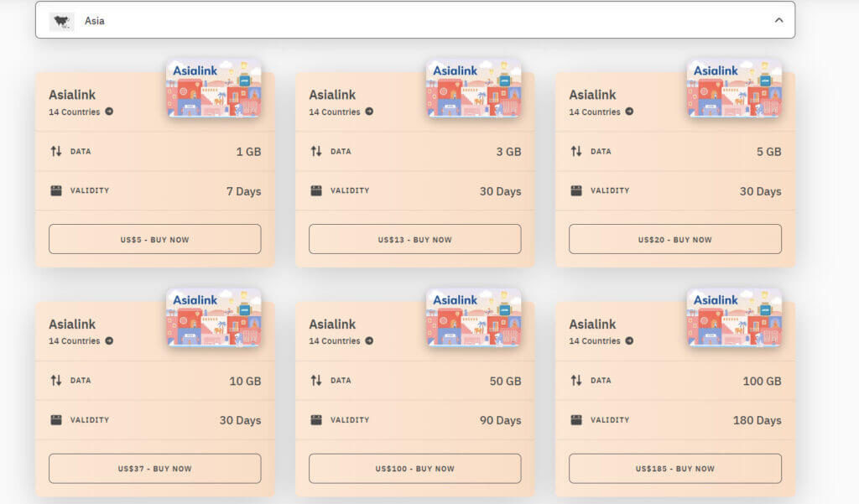Click the Asia continent map icon

[x=61, y=21]
